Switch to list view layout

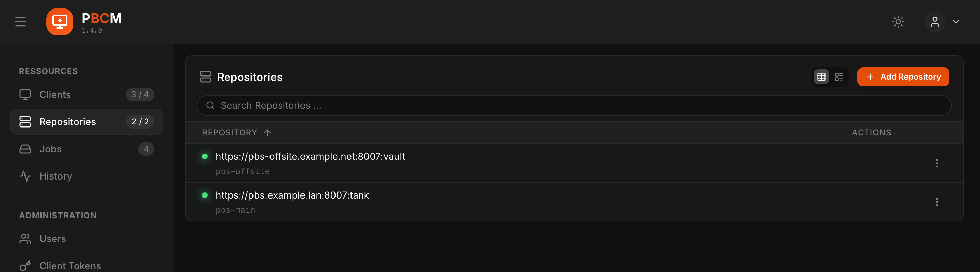(839, 77)
